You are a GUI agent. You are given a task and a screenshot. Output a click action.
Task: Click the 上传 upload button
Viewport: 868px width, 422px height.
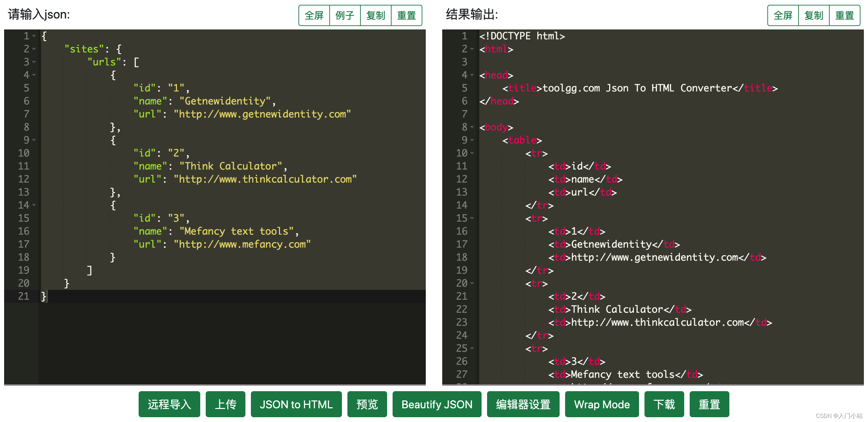click(x=225, y=404)
